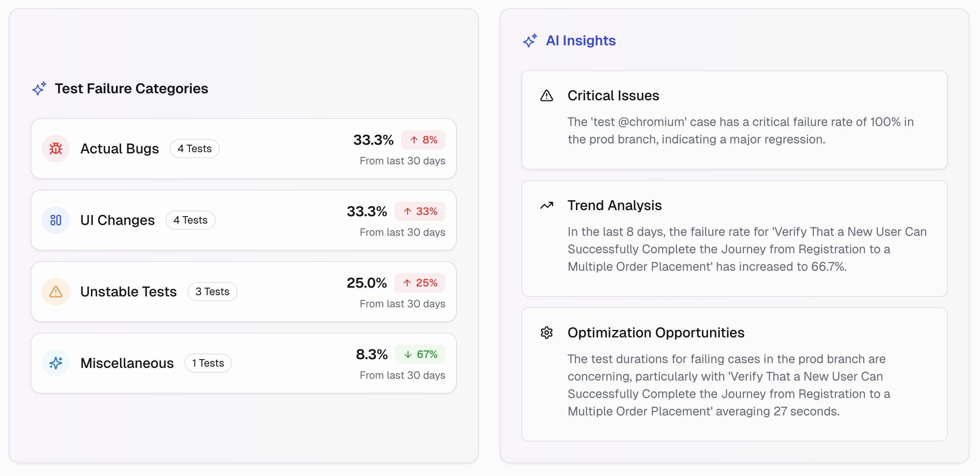Viewport: 980px width, 476px height.
Task: Click the 3 Tests badge for Unstable Tests
Action: point(212,291)
